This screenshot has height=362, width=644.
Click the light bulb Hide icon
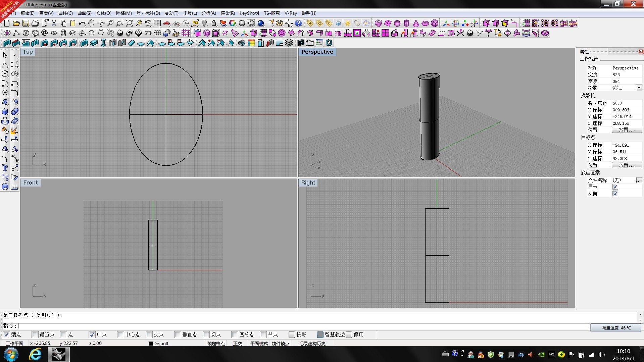[x=204, y=23]
